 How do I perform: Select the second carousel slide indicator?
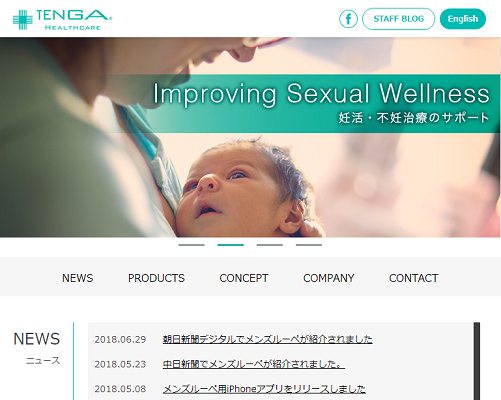click(231, 245)
